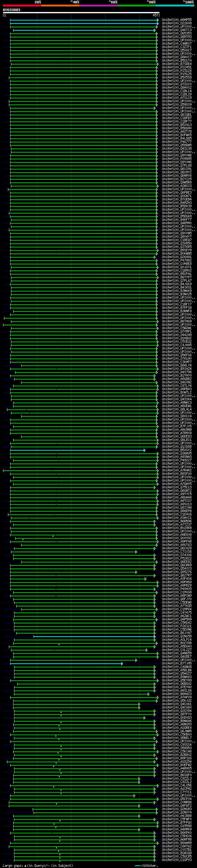Select the UniRef100_Q4GXN2 label
This screenshot has width=197, height=868.
[176, 382]
